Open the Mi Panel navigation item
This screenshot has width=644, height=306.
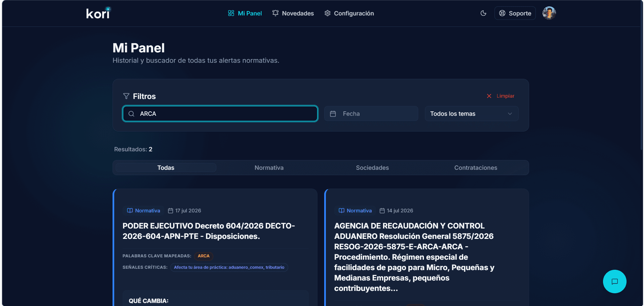coord(245,13)
